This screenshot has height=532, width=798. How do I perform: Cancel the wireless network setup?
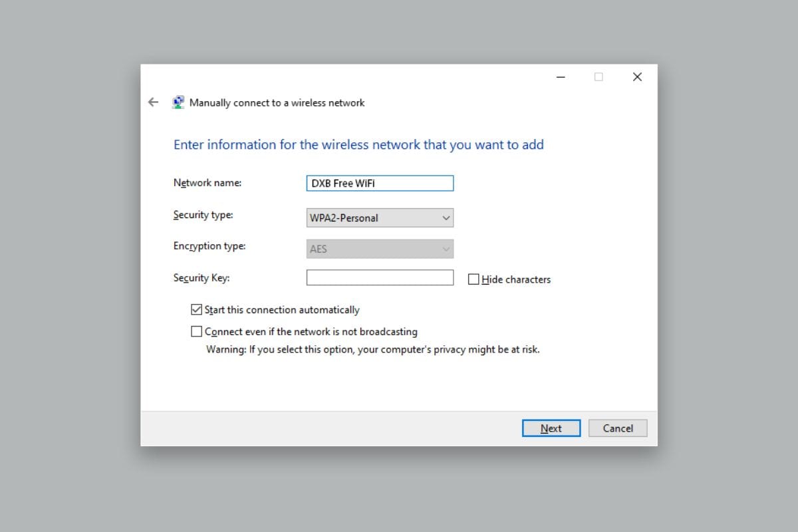pyautogui.click(x=618, y=428)
